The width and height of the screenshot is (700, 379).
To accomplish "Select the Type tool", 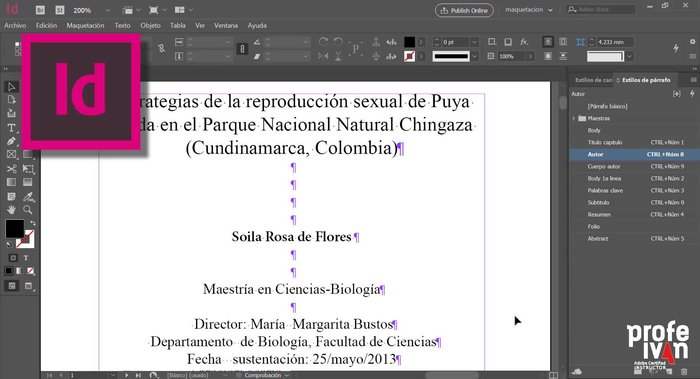I will (12, 128).
